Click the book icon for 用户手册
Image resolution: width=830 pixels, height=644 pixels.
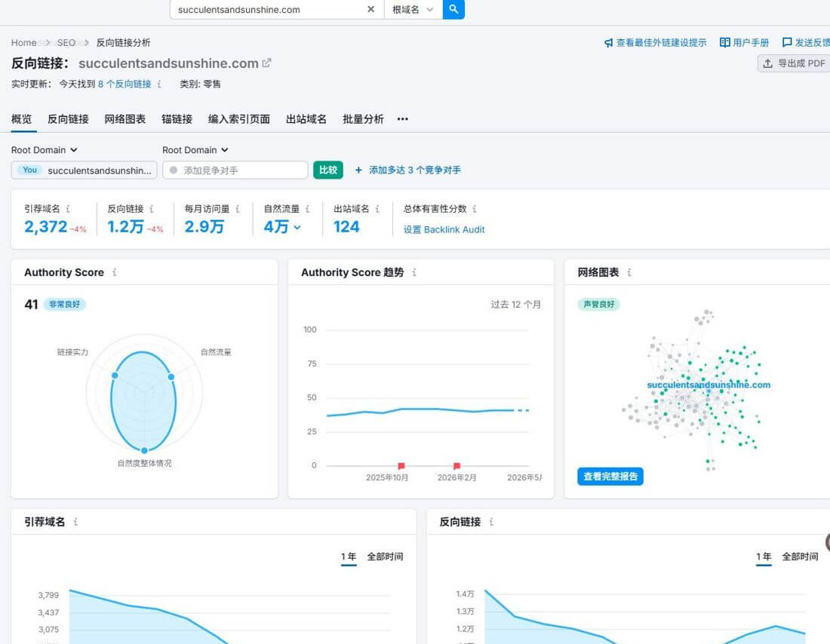pyautogui.click(x=724, y=42)
